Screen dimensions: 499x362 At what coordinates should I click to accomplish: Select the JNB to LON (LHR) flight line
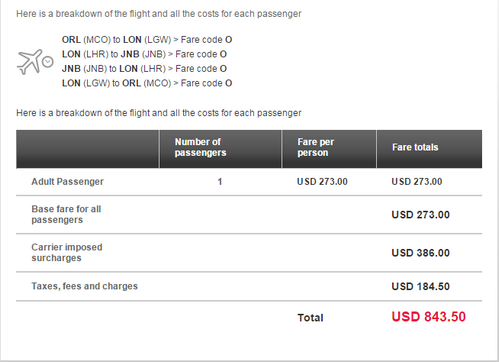coord(144,69)
